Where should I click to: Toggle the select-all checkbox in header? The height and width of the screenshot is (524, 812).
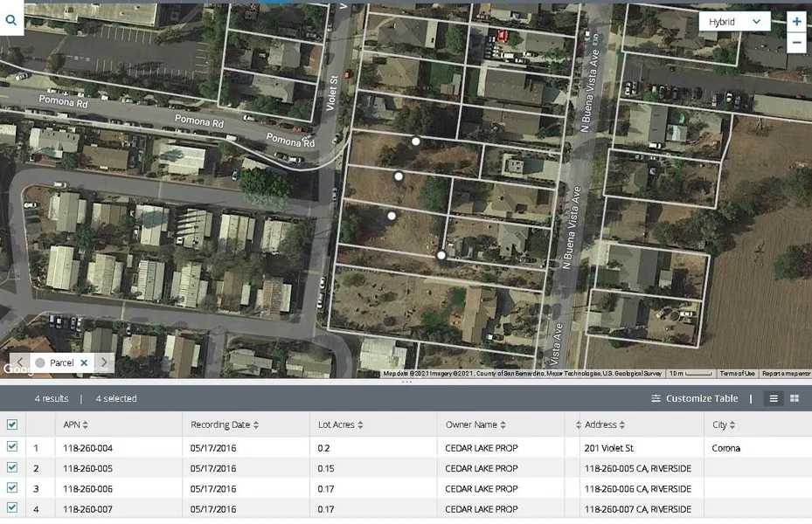[12, 424]
